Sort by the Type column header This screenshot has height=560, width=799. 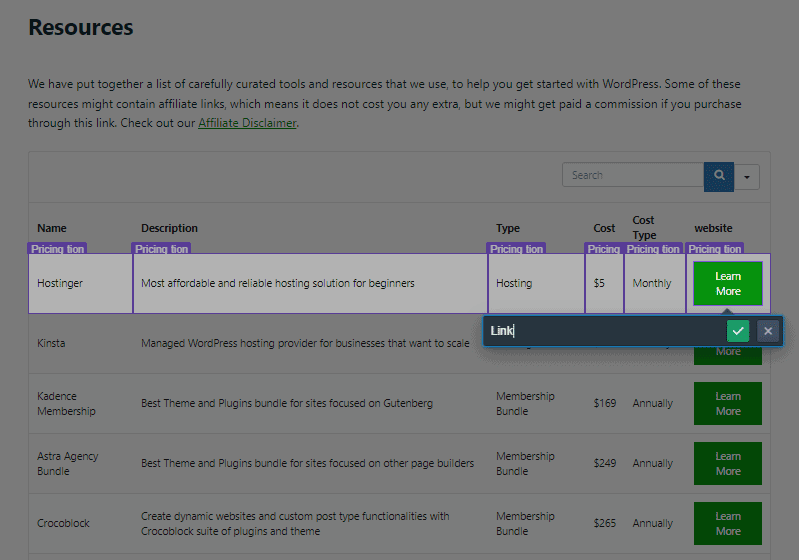(508, 228)
